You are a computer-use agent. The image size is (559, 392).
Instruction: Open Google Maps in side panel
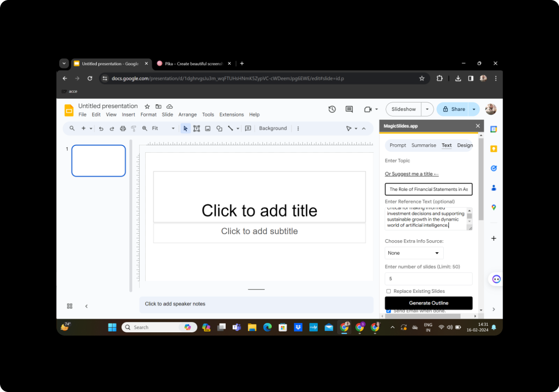click(494, 207)
